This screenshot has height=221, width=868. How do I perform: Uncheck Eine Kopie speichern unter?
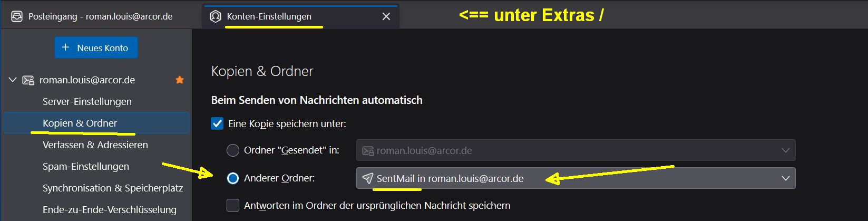[x=217, y=124]
